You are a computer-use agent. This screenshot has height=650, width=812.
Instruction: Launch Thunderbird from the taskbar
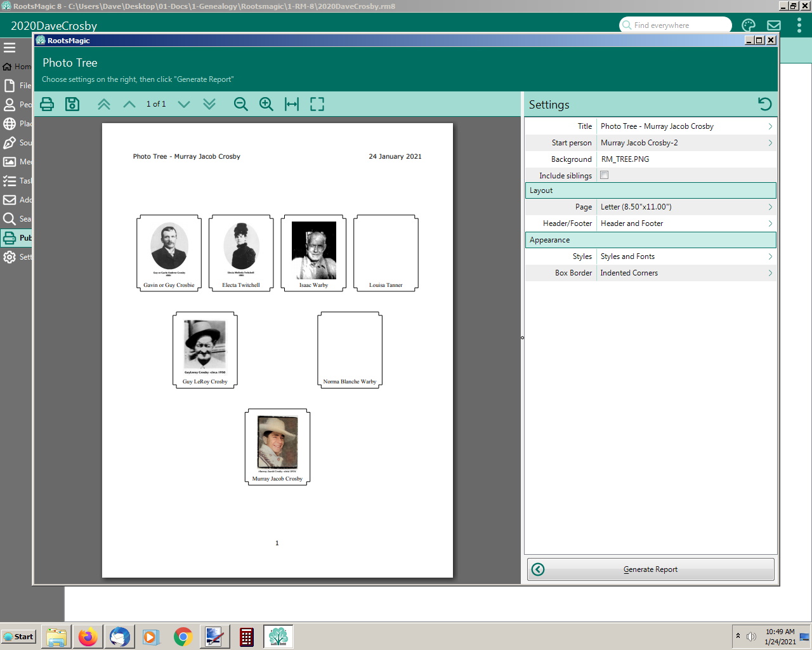coord(119,637)
